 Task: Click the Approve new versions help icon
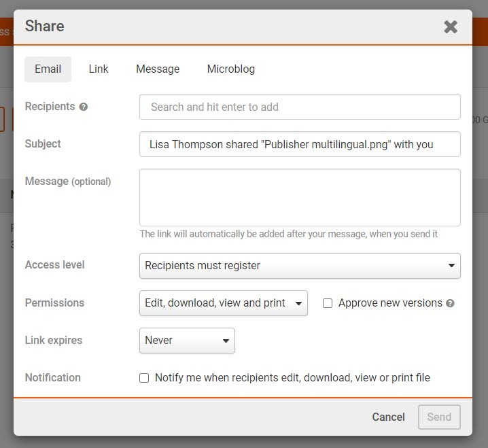(x=450, y=303)
